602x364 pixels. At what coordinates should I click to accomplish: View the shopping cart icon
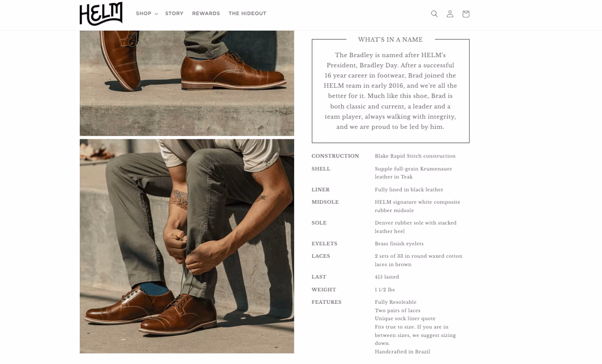pos(466,14)
